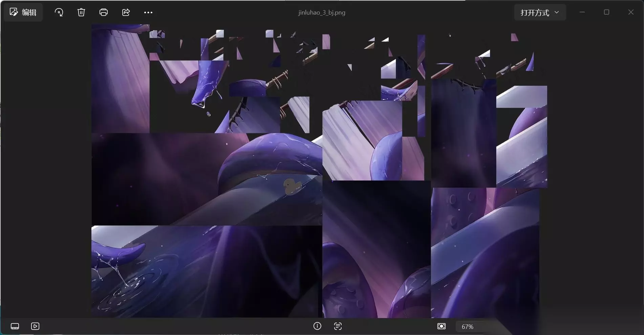Share the image using the share icon

click(x=126, y=13)
